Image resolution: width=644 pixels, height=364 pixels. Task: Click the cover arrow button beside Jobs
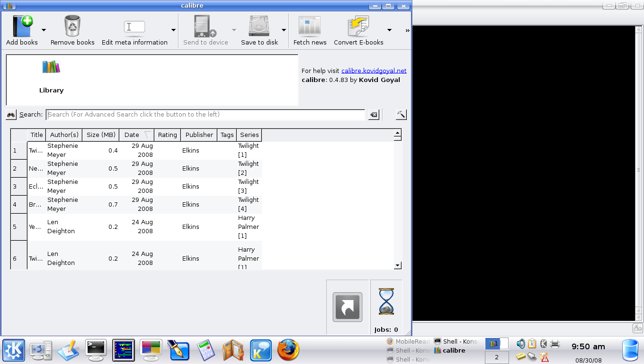(x=348, y=307)
